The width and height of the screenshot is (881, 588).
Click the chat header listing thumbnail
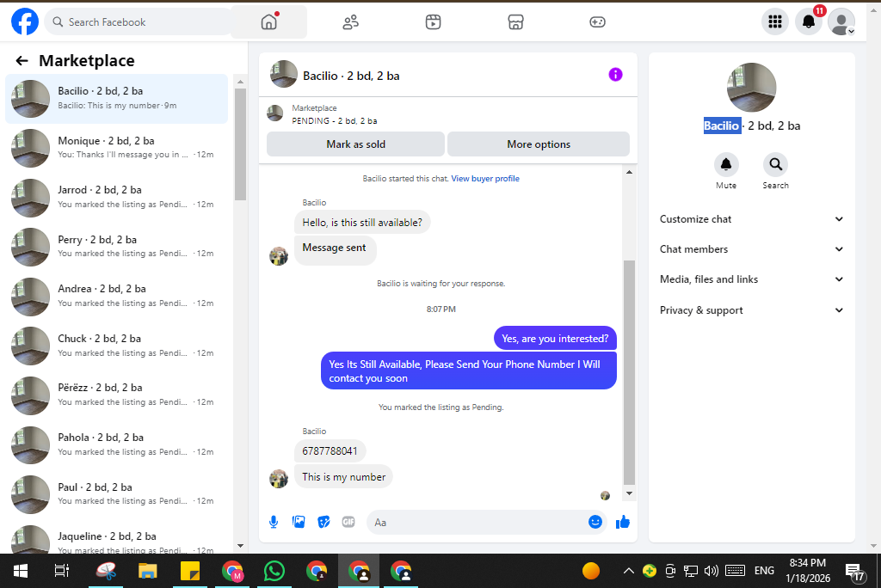(x=284, y=74)
